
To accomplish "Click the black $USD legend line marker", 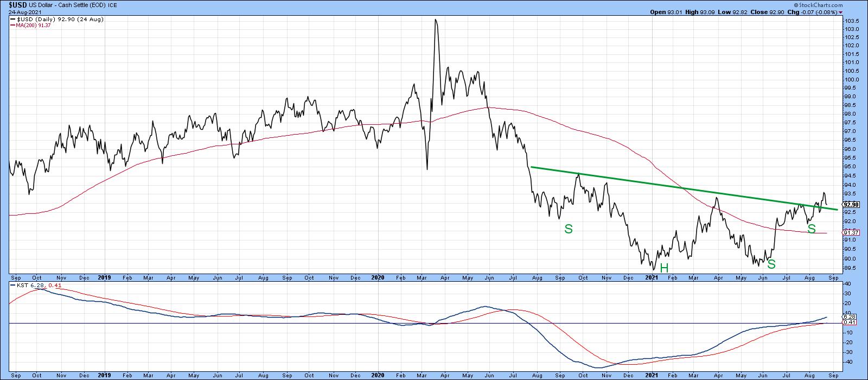I will 12,19.
